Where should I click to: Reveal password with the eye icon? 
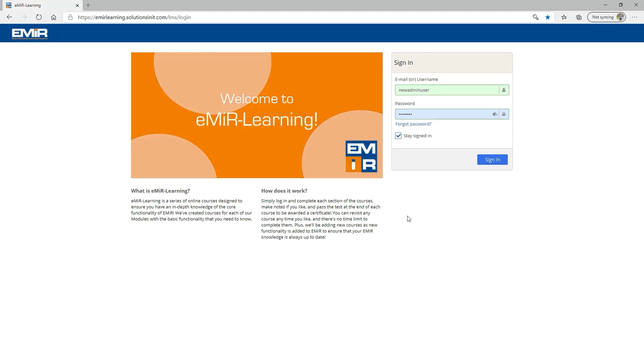point(495,114)
